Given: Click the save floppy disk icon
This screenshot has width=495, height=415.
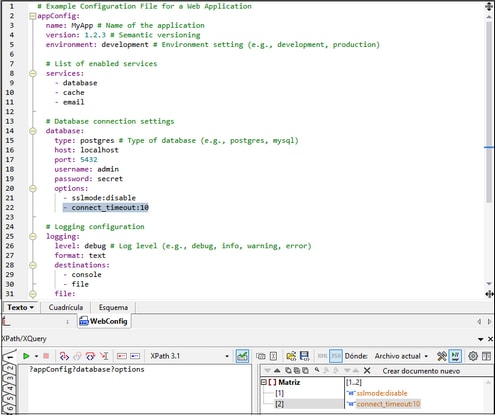Looking at the screenshot, I should point(304,356).
